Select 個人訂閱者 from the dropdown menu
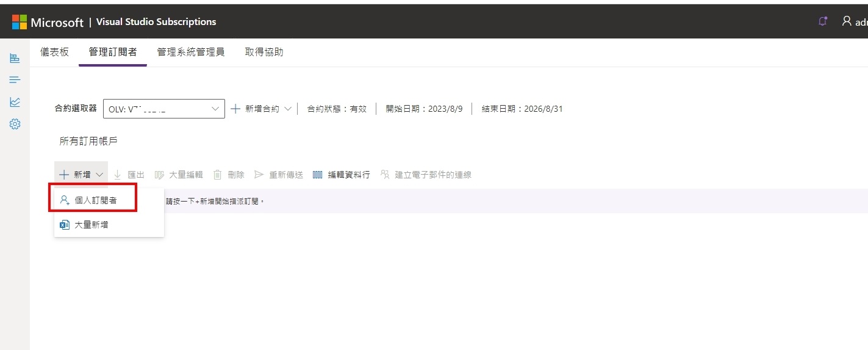This screenshot has height=350, width=868. pos(95,200)
